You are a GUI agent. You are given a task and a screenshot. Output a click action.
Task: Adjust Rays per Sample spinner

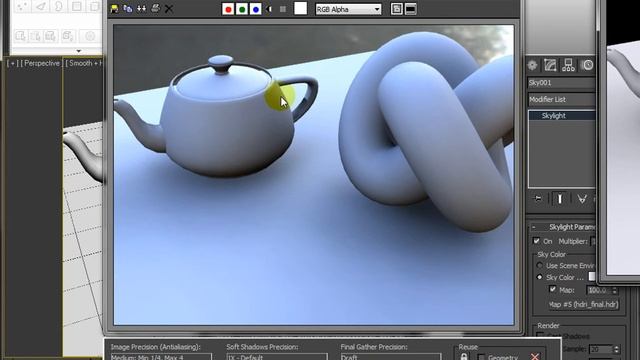(x=616, y=350)
